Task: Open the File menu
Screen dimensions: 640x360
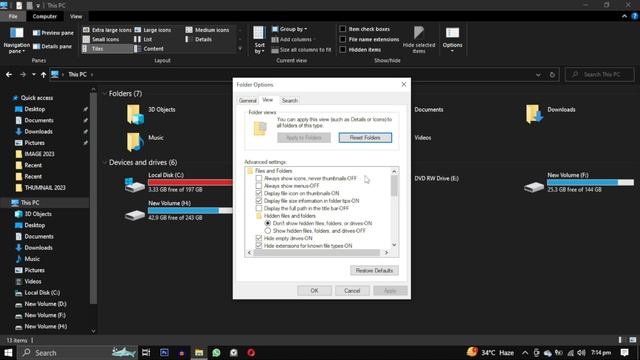Action: pos(13,16)
